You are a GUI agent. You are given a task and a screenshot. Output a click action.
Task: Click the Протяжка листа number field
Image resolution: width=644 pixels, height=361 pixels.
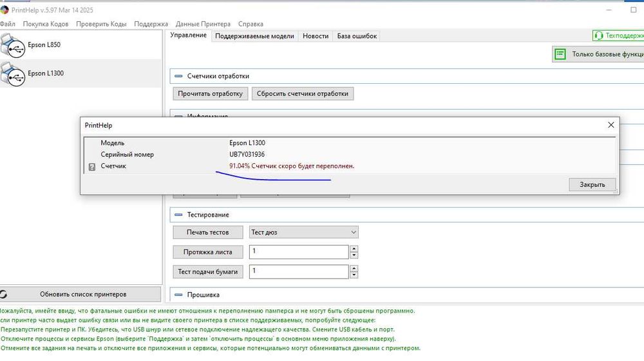pyautogui.click(x=299, y=252)
